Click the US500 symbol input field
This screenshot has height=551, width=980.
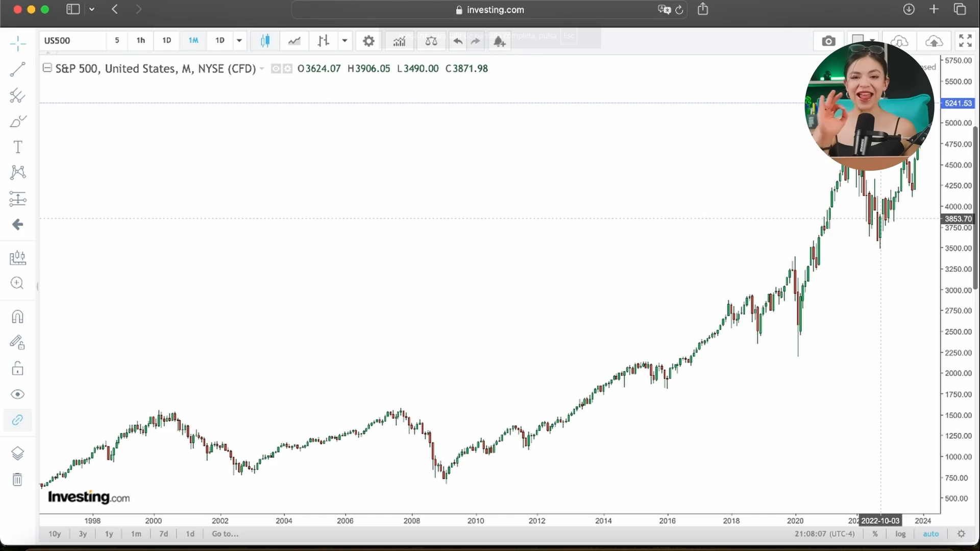72,41
